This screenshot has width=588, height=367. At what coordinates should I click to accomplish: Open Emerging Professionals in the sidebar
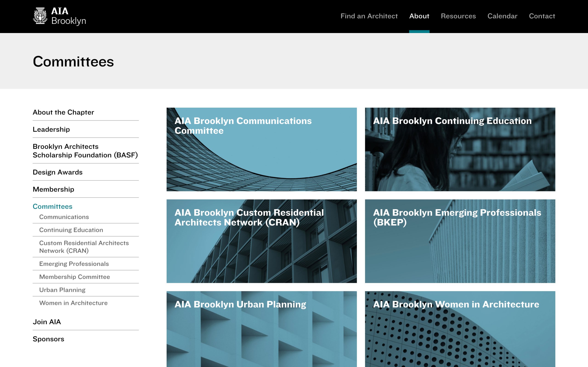(74, 264)
